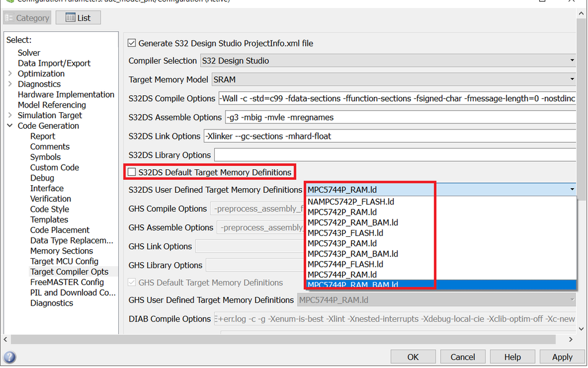Select Diagnostics under Code Generation
Viewport: 588px width, 368px height.
point(52,303)
